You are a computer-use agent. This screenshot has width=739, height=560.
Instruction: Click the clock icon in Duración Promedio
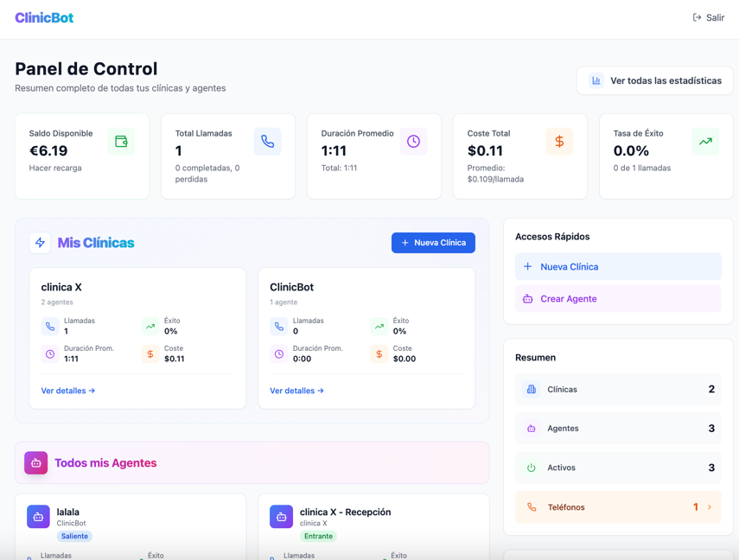[413, 142]
